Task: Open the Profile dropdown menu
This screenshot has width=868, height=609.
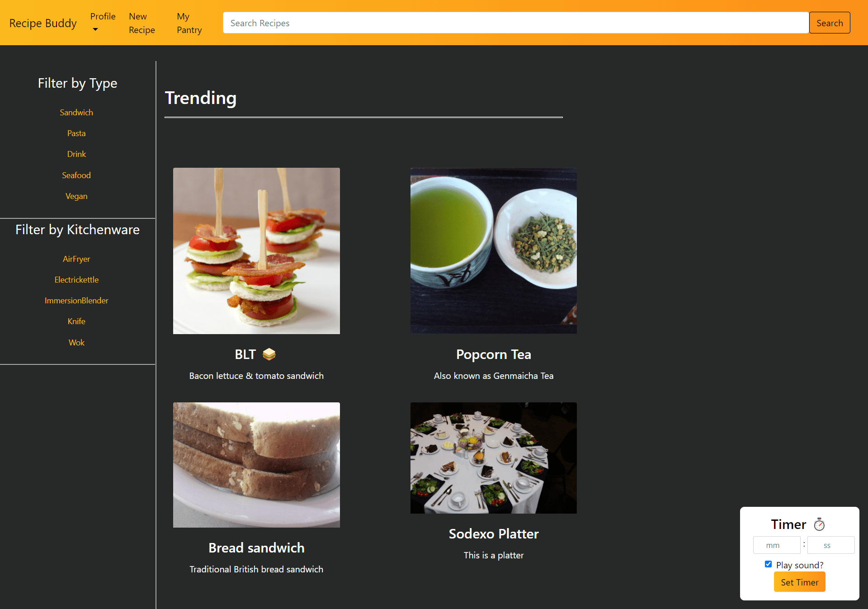Action: click(x=103, y=22)
